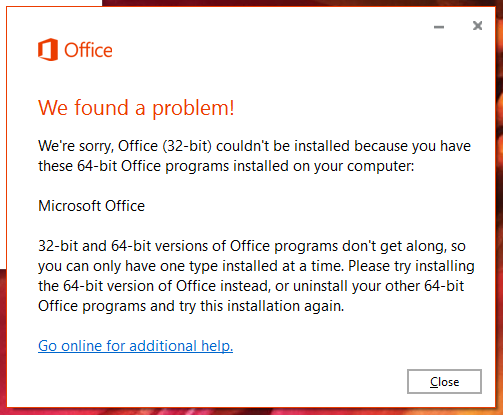Select the "Microsoft Office" program name text
The height and width of the screenshot is (415, 503).
point(92,206)
